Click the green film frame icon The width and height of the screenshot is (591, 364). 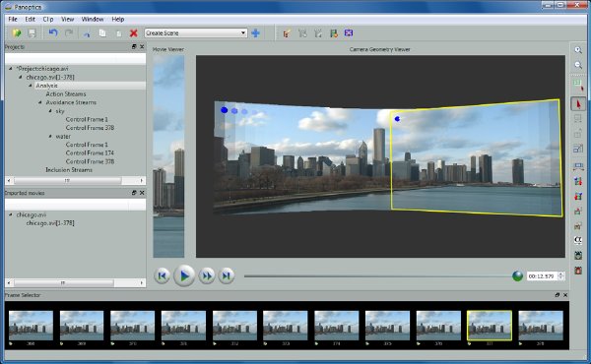pyautogui.click(x=578, y=256)
